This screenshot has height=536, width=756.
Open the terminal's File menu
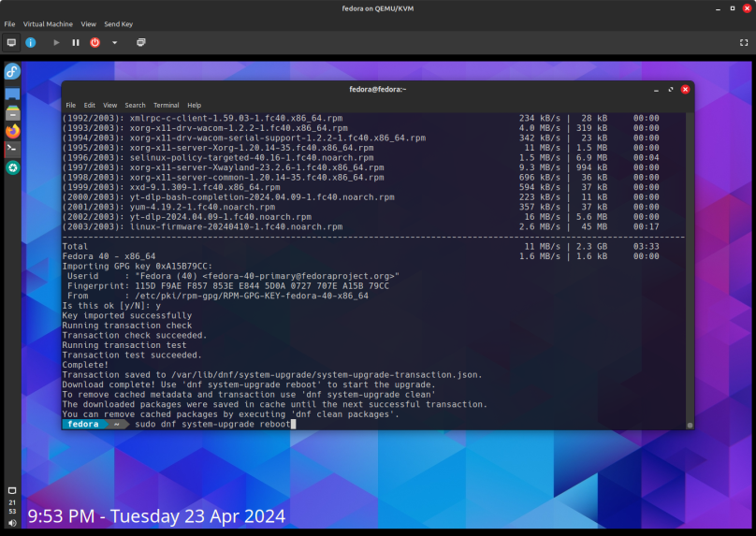click(70, 105)
